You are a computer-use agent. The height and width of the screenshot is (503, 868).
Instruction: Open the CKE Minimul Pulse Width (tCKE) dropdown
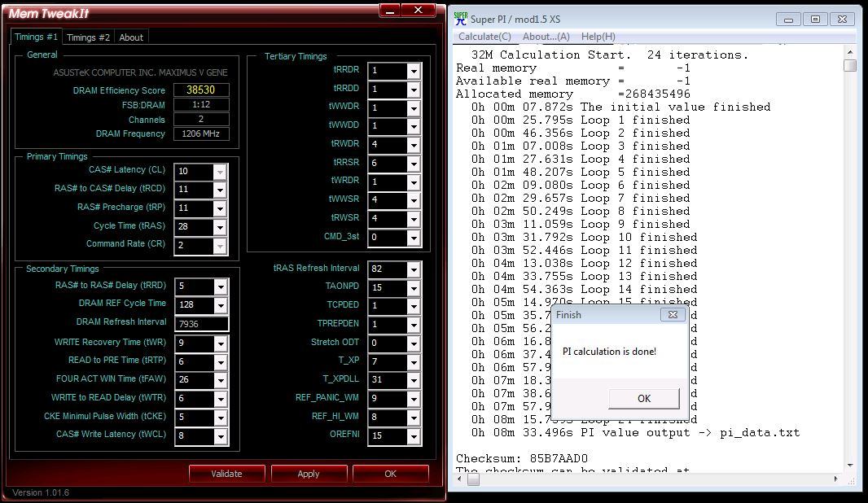[x=221, y=418]
